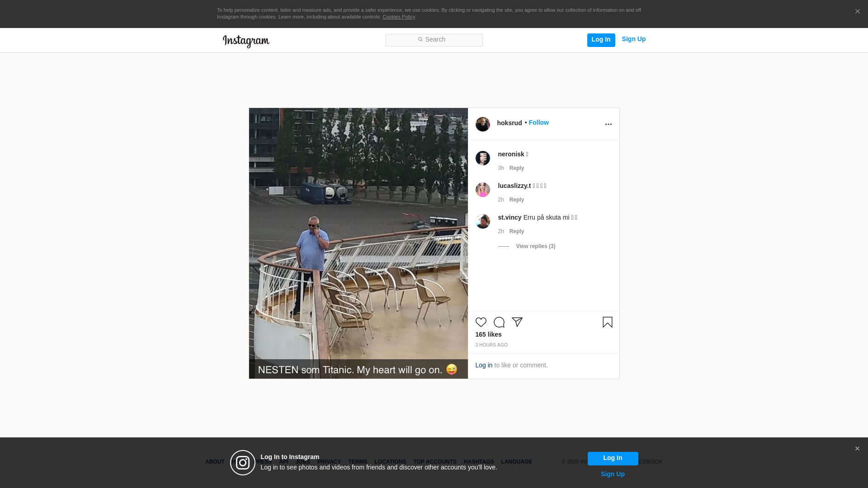868x488 pixels.
Task: Dismiss the cookie notice banner
Action: [x=857, y=12]
